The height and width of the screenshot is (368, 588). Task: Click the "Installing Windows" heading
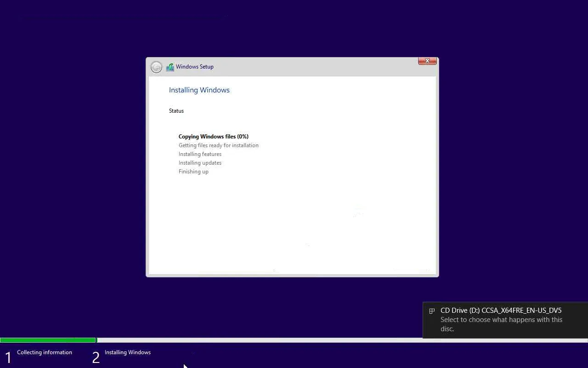tap(199, 90)
